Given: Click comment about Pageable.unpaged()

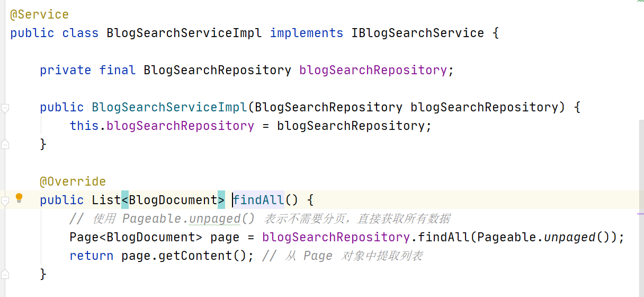Looking at the screenshot, I should tap(260, 219).
